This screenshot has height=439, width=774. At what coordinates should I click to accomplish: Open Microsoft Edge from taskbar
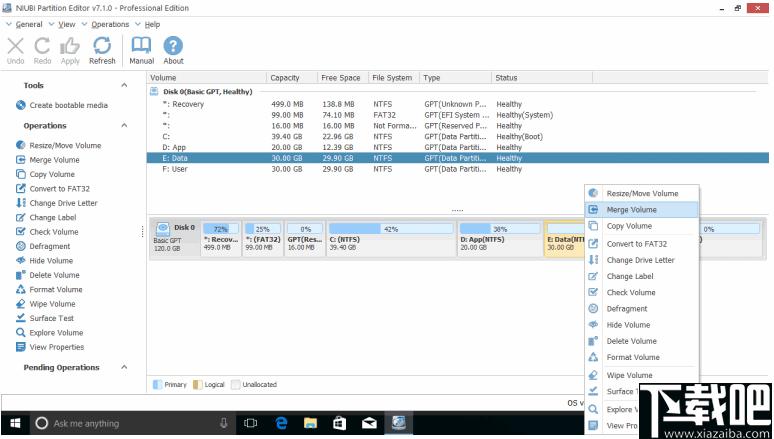coord(281,423)
